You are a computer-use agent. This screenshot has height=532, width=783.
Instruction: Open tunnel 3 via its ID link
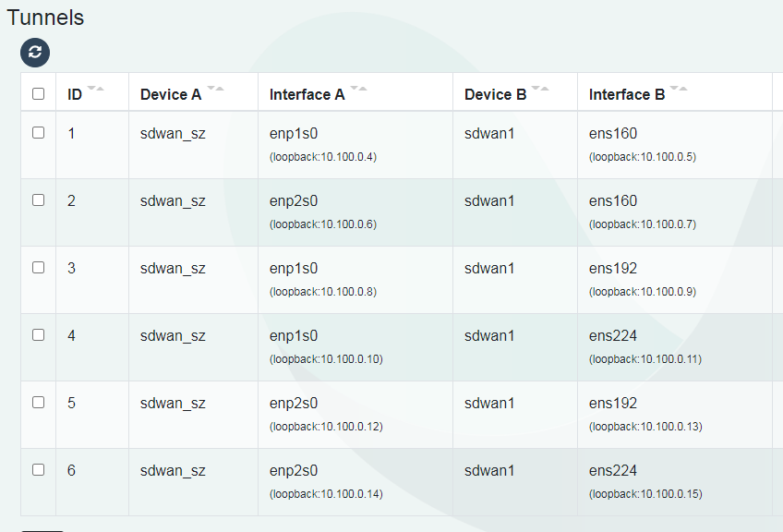[x=71, y=268]
